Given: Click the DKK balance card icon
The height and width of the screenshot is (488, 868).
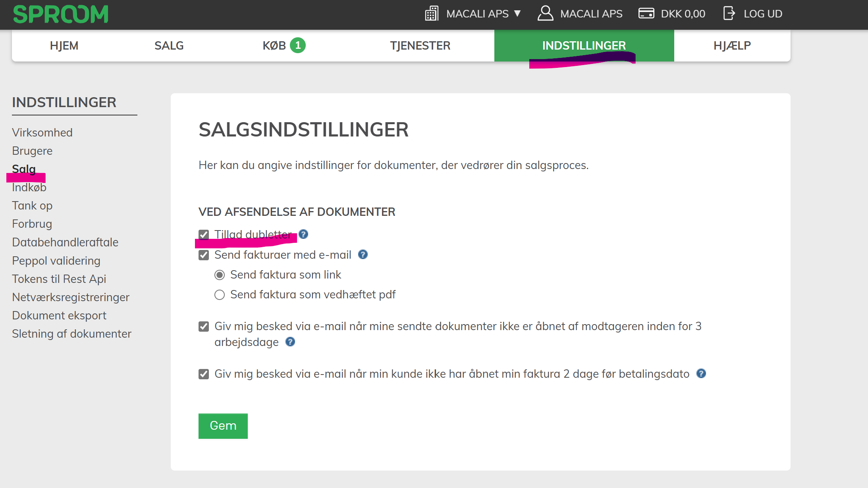Looking at the screenshot, I should 646,13.
